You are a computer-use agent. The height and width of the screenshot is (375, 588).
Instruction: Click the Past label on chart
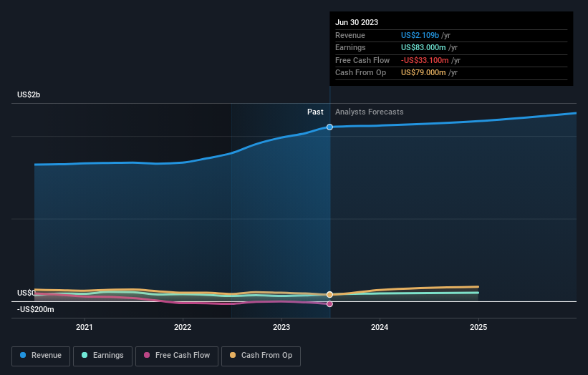[315, 112]
